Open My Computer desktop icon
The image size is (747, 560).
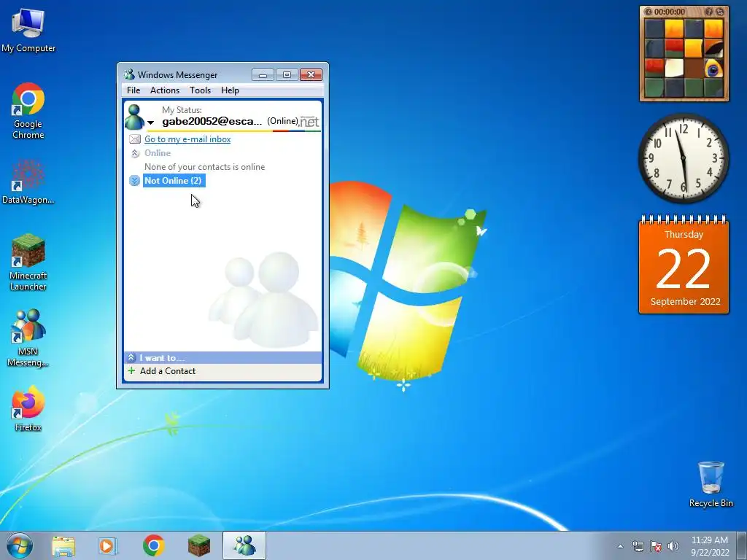pos(28,31)
